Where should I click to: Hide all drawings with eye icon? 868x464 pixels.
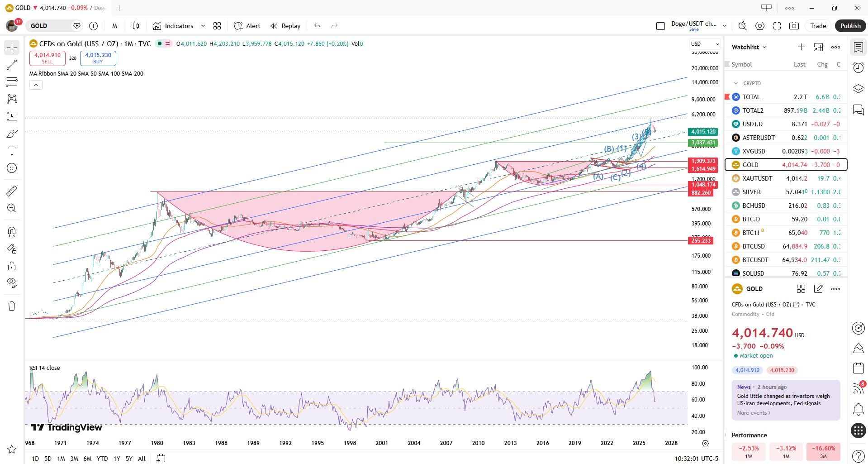12,283
